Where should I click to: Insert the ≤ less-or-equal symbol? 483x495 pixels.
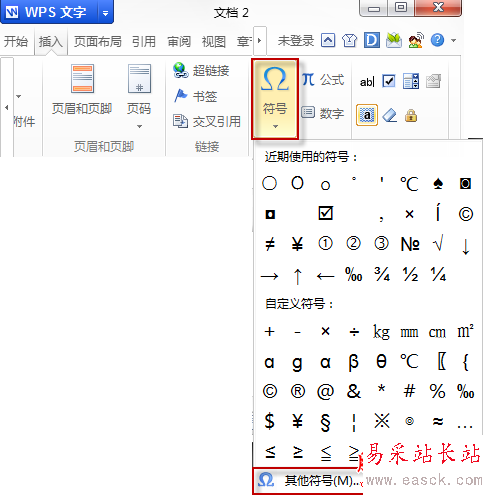click(270, 452)
